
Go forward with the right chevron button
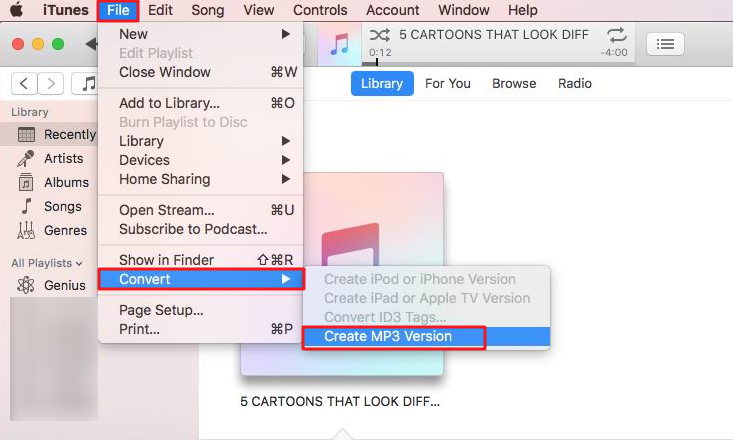click(50, 84)
